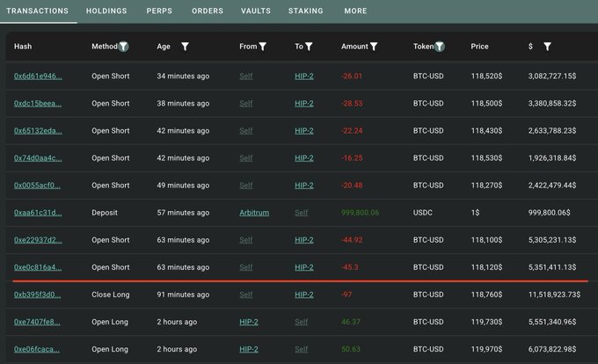598x364 pixels.
Task: Select the amount 46.37
Action: (351, 322)
